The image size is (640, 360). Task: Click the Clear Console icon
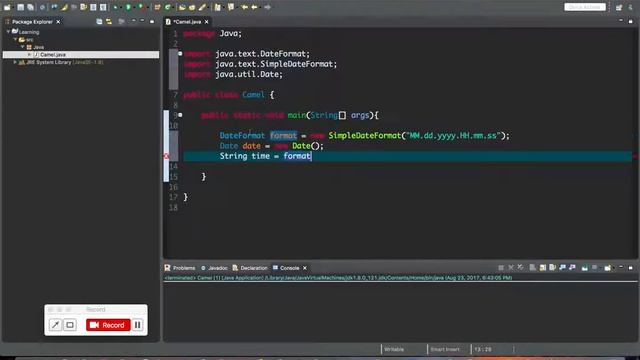click(x=533, y=268)
